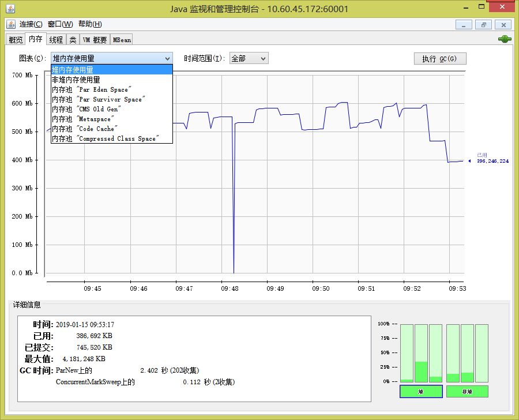Click the ConcurrentMarkSweep GC time entry
The image size is (519, 420).
(145, 382)
